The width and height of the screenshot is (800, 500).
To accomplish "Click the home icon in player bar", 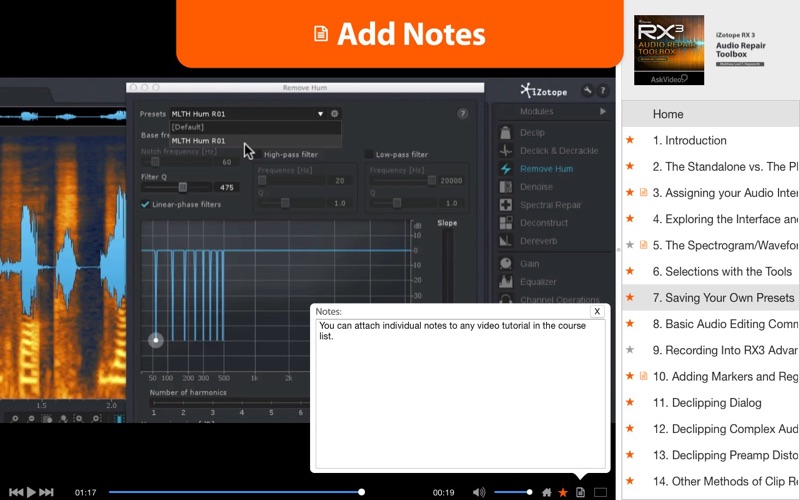I will (x=546, y=492).
